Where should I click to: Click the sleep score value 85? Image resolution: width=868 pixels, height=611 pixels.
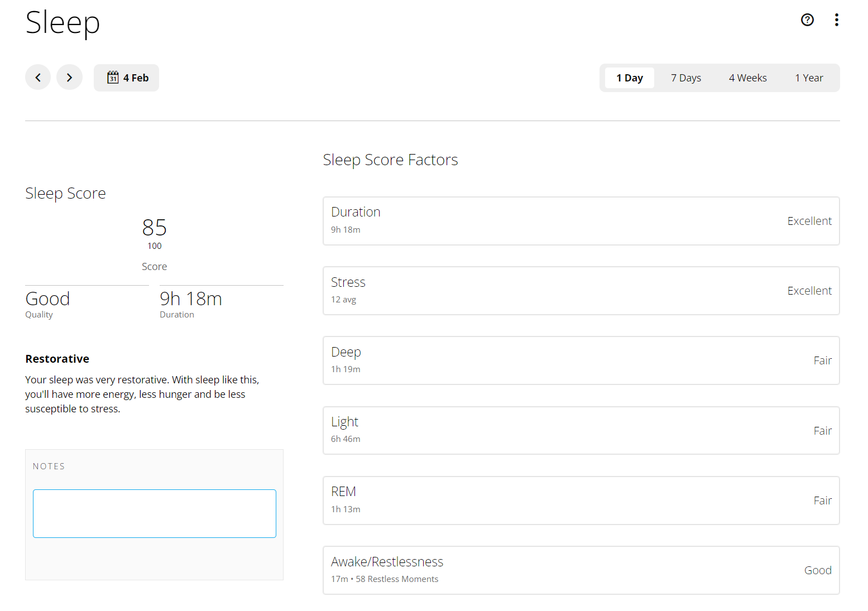point(154,228)
